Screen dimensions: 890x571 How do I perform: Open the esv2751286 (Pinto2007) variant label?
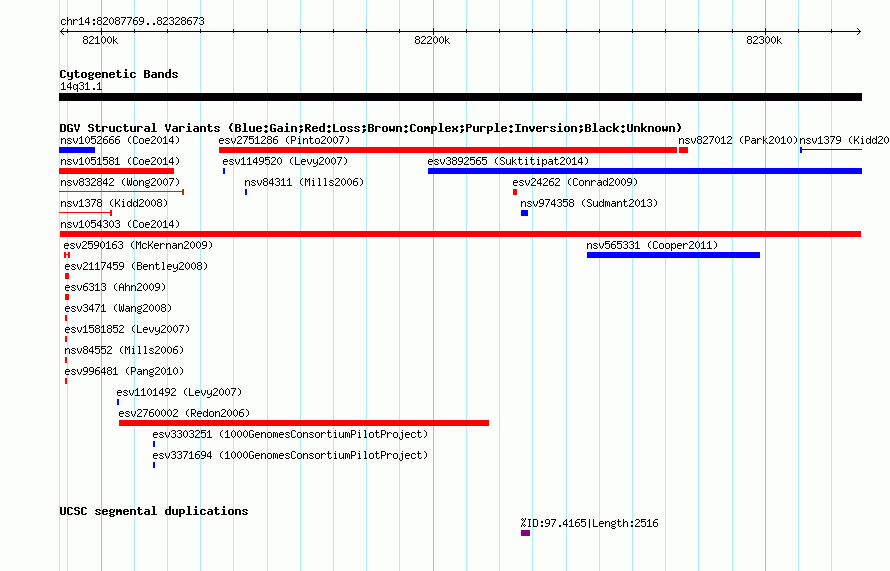(x=284, y=140)
